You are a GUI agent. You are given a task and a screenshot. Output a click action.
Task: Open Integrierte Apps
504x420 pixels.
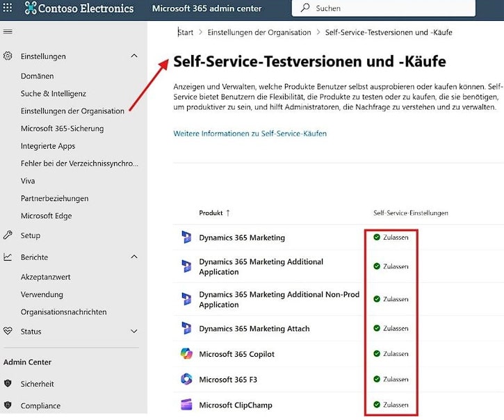tap(48, 146)
